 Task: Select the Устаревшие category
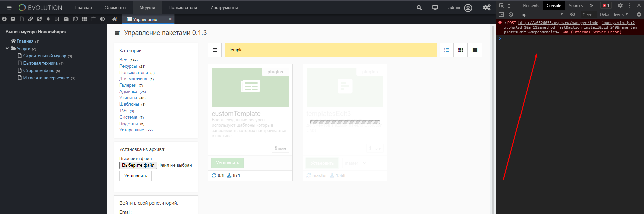[x=132, y=130]
